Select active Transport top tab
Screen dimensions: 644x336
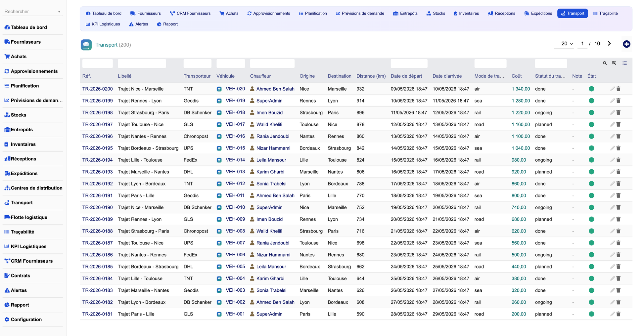point(573,14)
